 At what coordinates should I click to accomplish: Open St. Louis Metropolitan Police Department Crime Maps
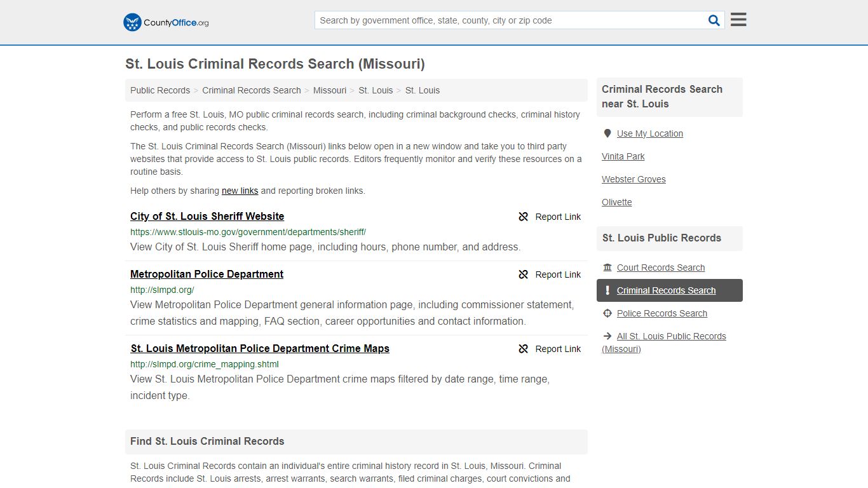coord(260,348)
